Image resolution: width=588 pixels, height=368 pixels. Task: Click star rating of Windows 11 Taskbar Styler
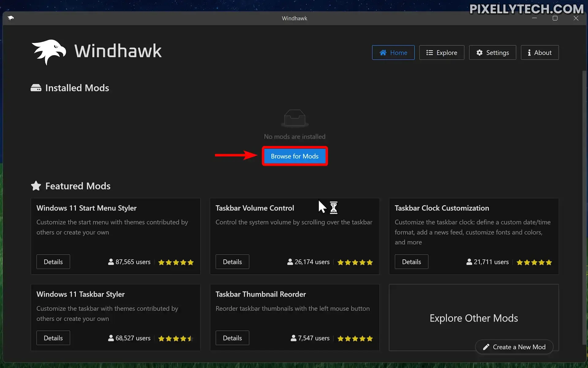(x=176, y=339)
